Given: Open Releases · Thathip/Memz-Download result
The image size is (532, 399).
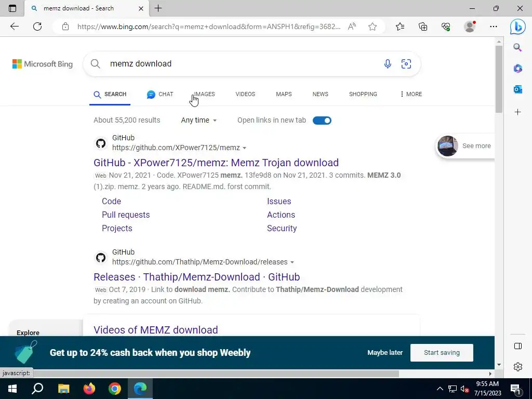Looking at the screenshot, I should pos(197,277).
